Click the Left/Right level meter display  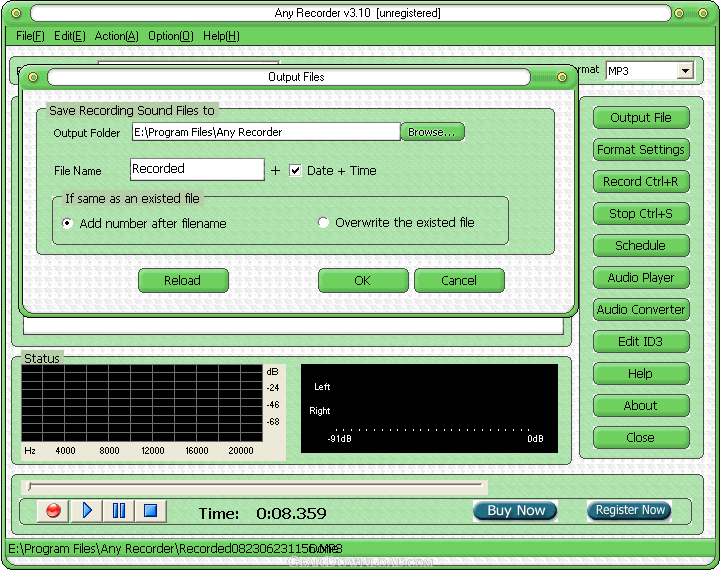[429, 408]
